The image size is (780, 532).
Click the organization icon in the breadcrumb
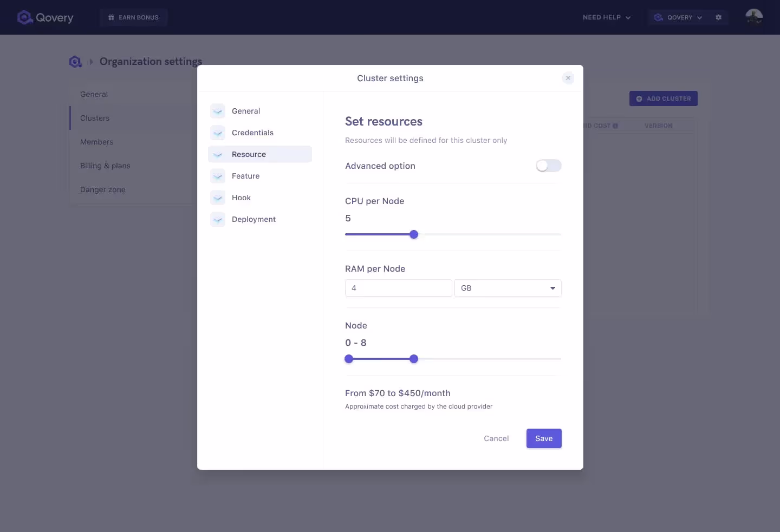(x=75, y=62)
